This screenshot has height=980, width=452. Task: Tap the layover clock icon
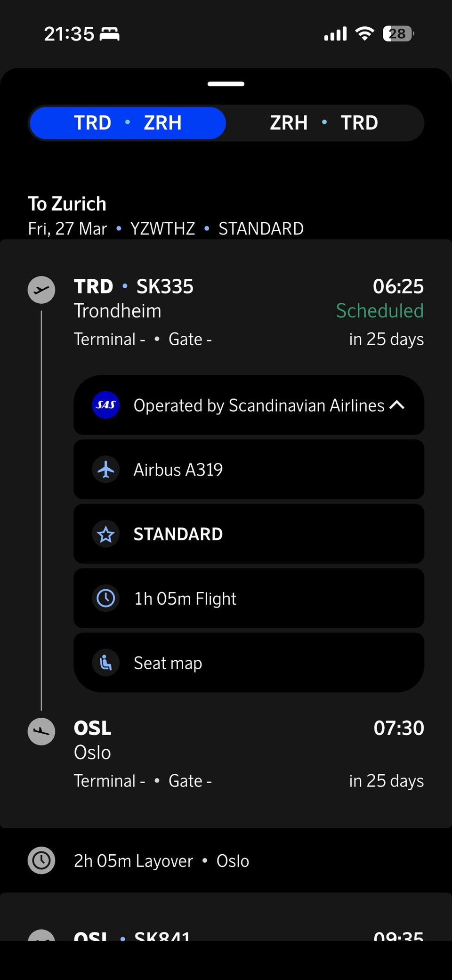click(41, 861)
